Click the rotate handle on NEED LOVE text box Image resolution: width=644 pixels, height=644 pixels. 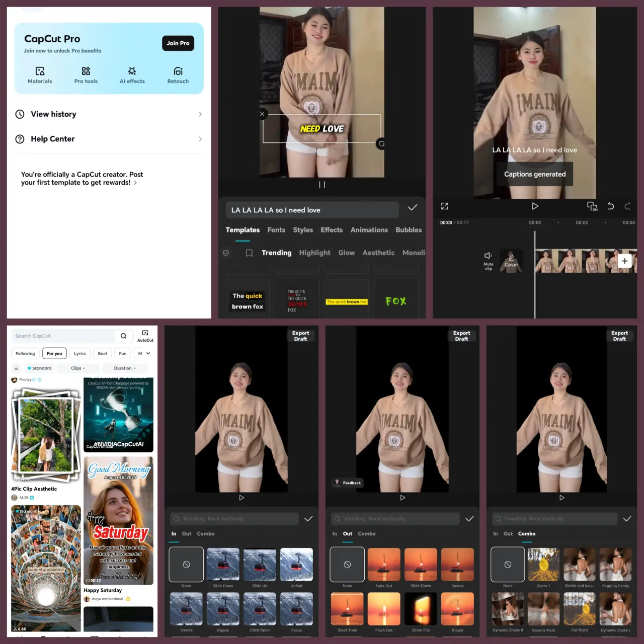[381, 143]
